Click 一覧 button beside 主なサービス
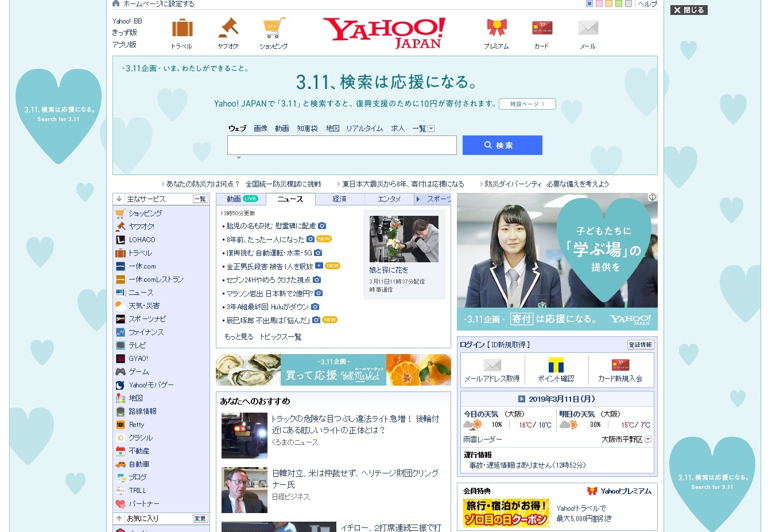 click(x=200, y=199)
